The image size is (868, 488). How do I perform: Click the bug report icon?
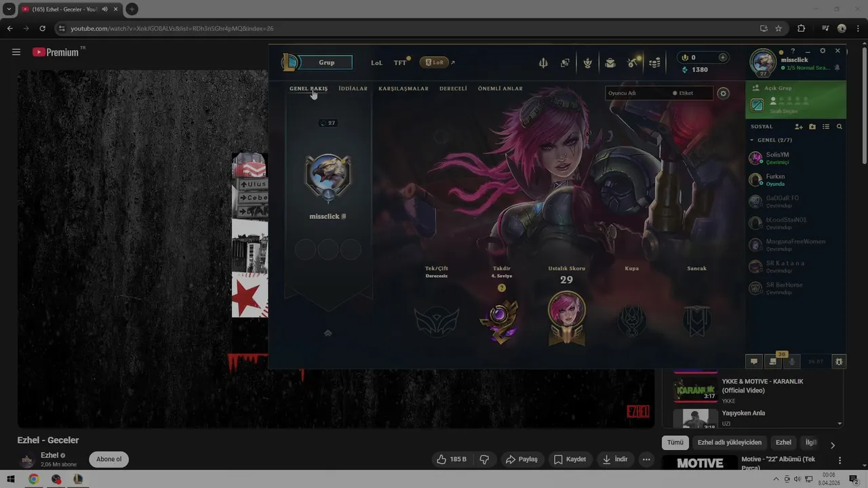click(839, 362)
